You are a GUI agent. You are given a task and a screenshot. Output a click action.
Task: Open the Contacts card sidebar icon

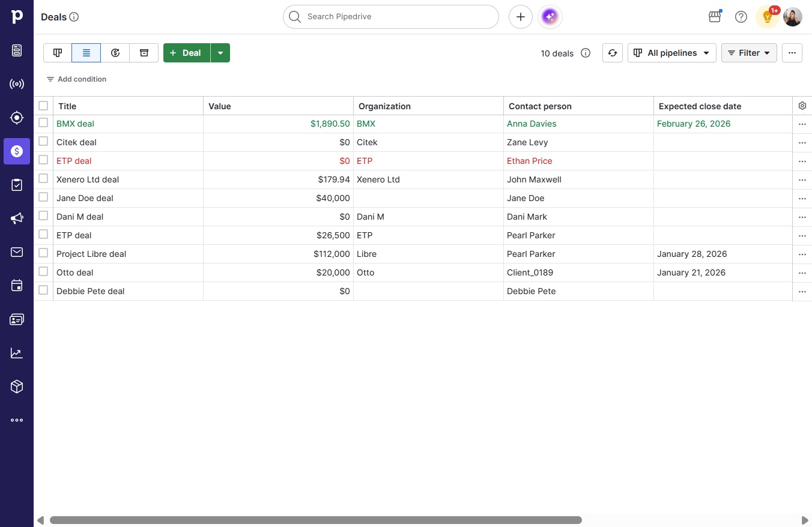(17, 319)
